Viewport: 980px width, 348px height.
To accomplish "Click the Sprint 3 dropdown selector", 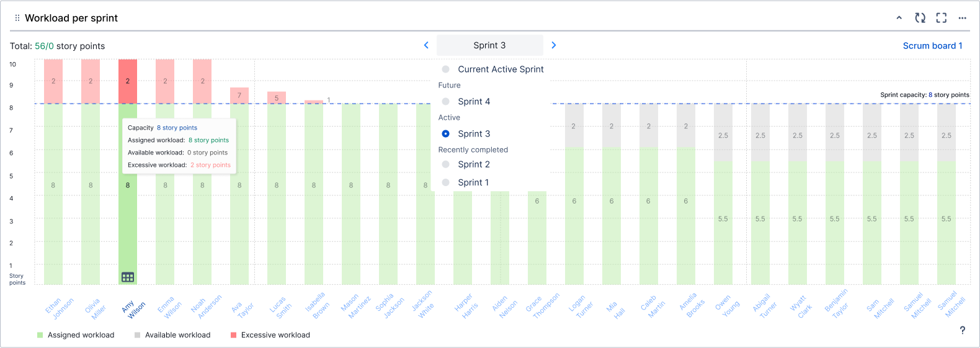I will pos(490,45).
